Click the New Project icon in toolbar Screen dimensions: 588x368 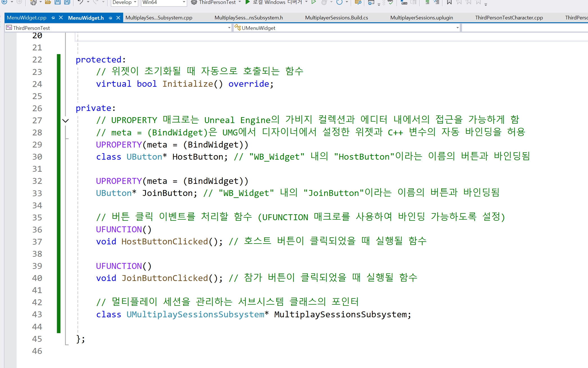point(33,2)
